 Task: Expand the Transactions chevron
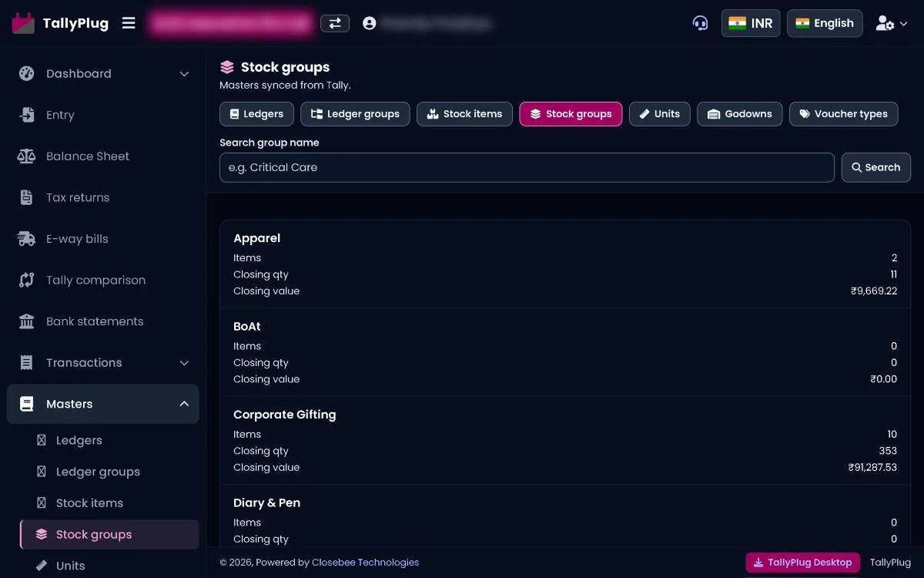(x=184, y=362)
